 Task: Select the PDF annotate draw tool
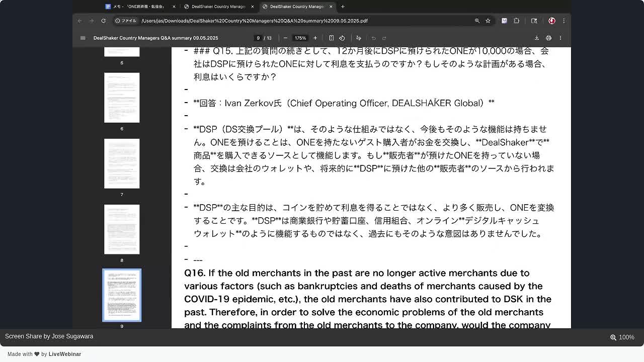tap(358, 38)
